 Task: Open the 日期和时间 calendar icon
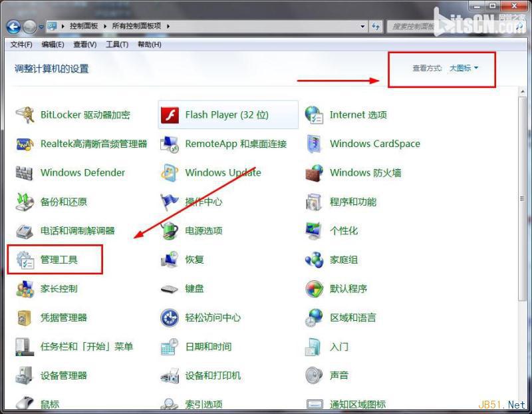[170, 347]
